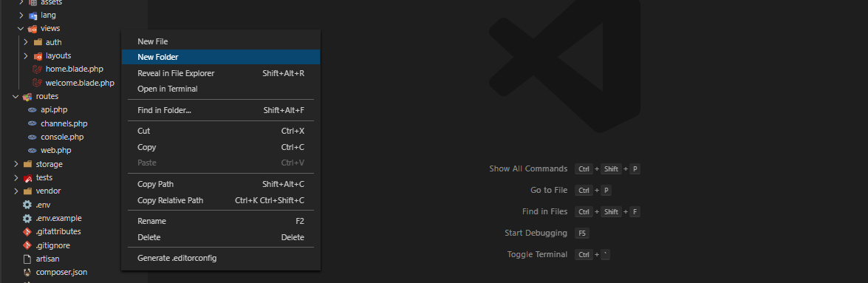This screenshot has height=283, width=868.
Task: Expand the vendor folder chevron
Action: click(16, 191)
